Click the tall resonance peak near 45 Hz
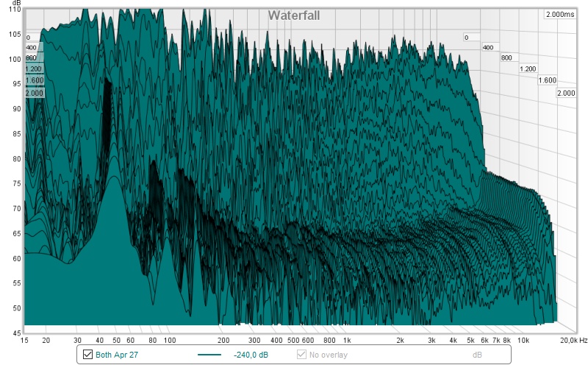This screenshot has width=588, height=365. [x=108, y=85]
